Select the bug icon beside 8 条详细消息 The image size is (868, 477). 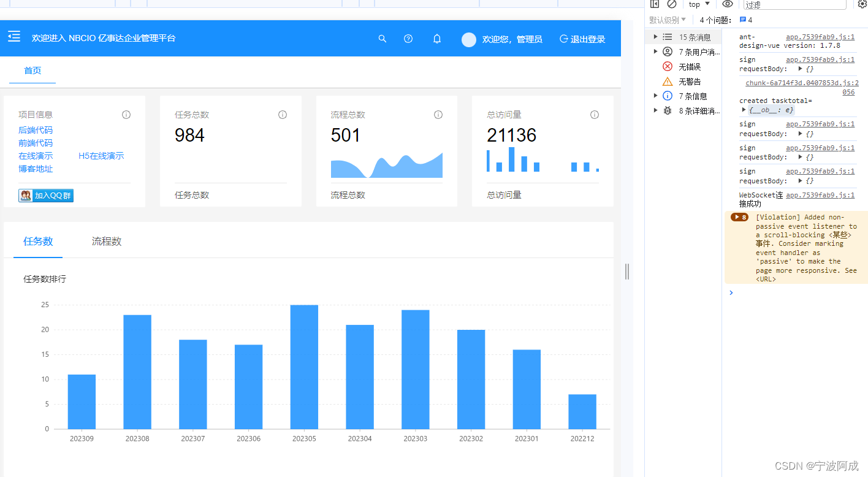[668, 111]
